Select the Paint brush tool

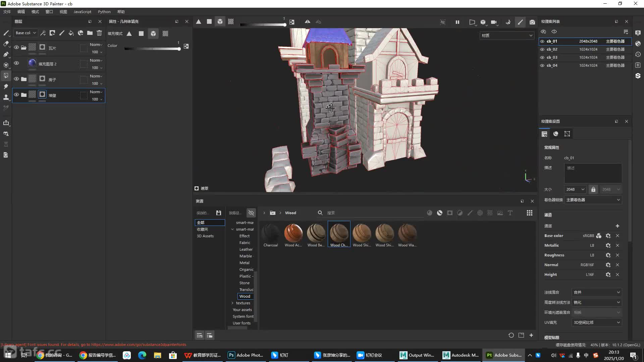tap(6, 33)
